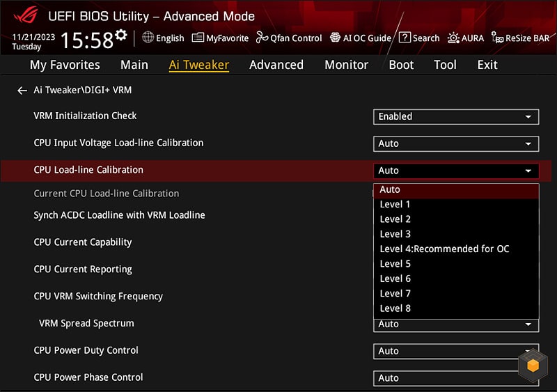Select the VRM Initialization Check row label
Screen dimensions: 557x392
coord(85,116)
